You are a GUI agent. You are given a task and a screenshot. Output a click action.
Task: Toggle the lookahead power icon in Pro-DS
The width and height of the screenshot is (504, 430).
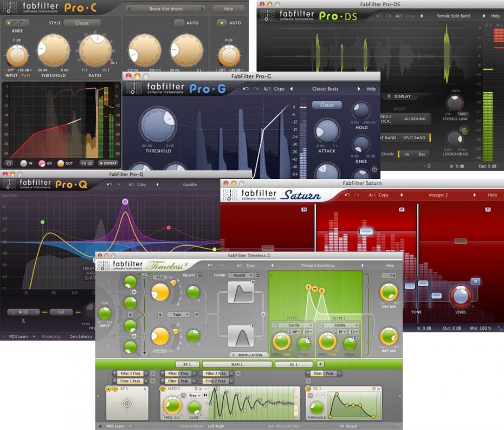point(464,130)
